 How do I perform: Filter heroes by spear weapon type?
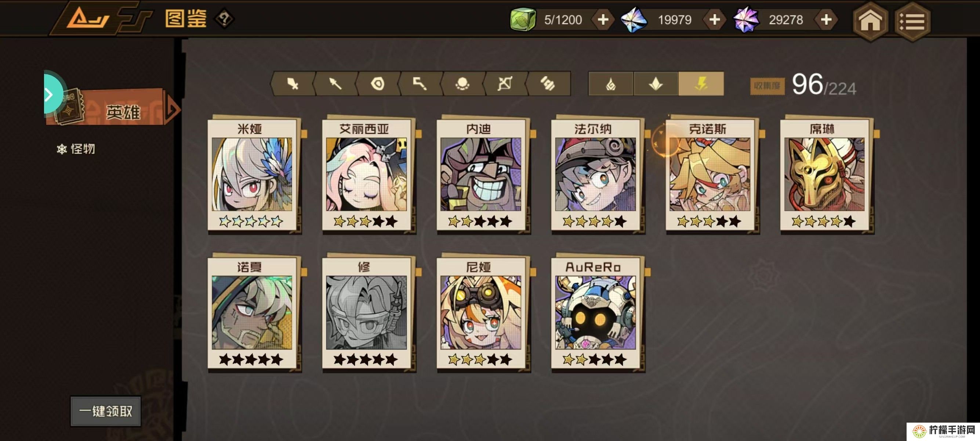[x=335, y=84]
